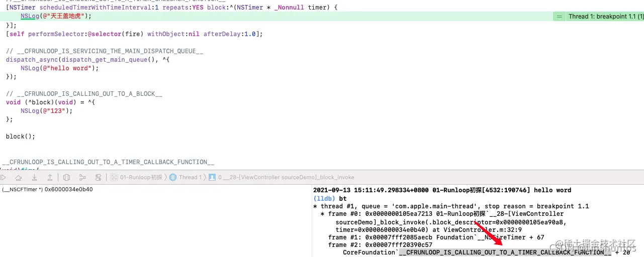Viewport: 644px width, 257px height.
Task: Click the NSLog 123 line
Action: 47,111
